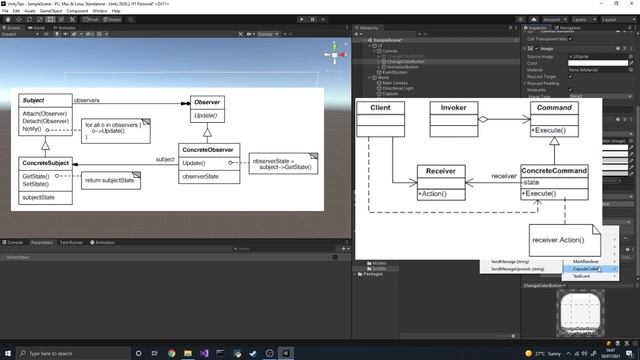Viewport: 640px width, 360px height.
Task: Toggle Pivot/Center handle position
Action: point(91,20)
